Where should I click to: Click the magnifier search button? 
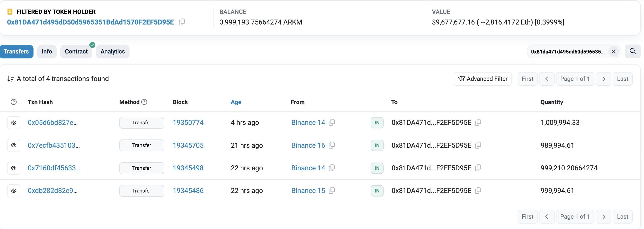pos(632,51)
